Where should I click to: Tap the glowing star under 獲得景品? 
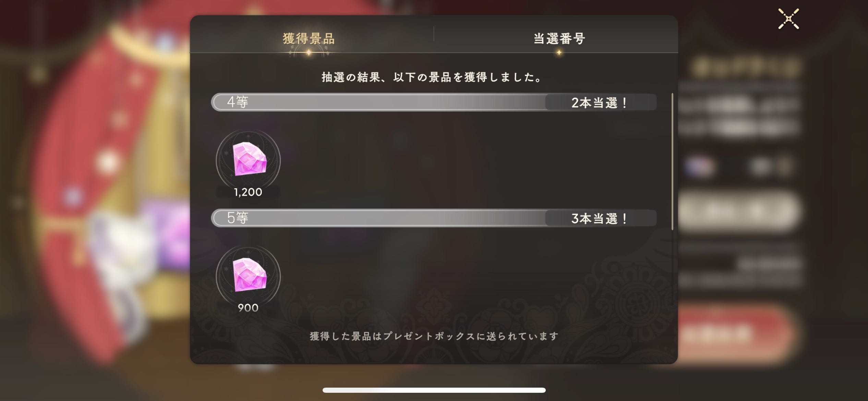309,52
